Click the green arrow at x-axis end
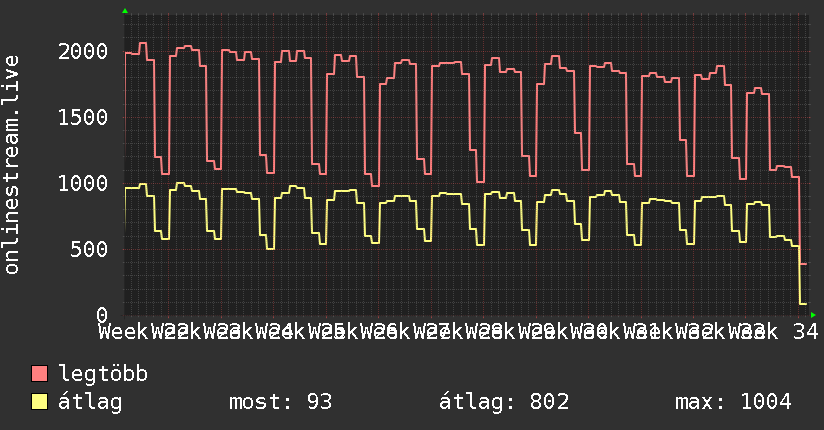The image size is (824, 430). [x=813, y=315]
